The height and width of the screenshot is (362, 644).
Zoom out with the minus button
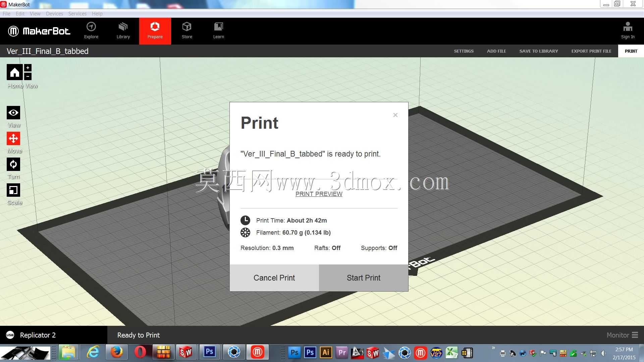[28, 76]
